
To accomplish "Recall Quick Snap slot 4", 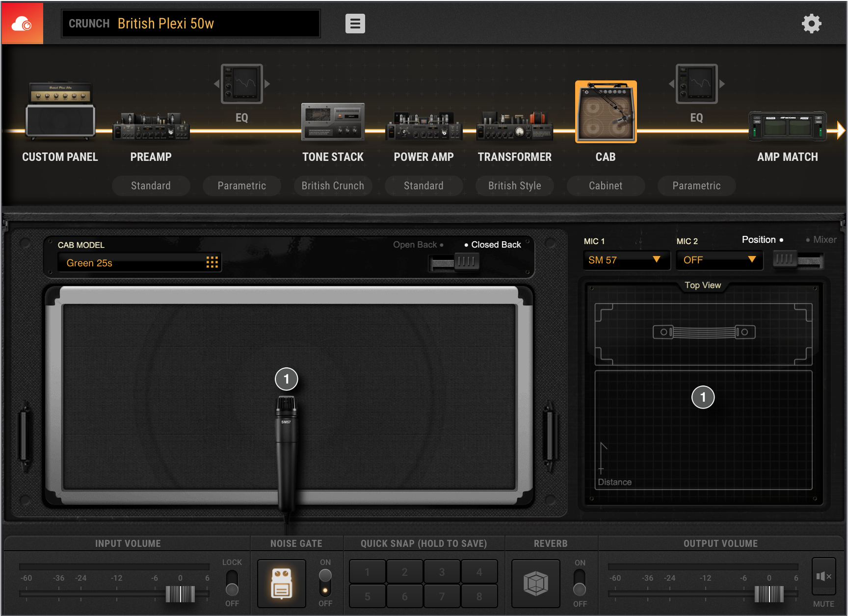I will 479,572.
